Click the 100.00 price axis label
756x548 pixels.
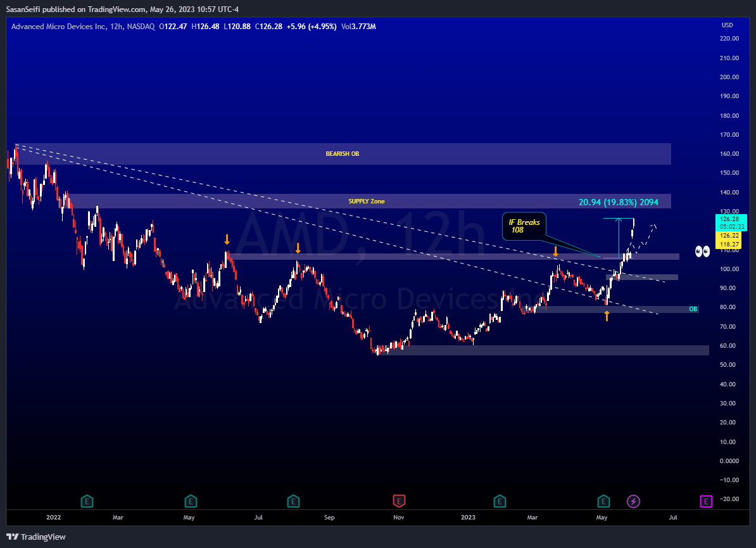coord(729,269)
